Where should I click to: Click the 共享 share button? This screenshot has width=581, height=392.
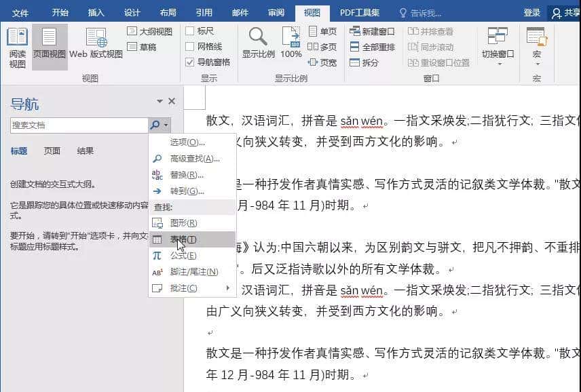[x=563, y=12]
